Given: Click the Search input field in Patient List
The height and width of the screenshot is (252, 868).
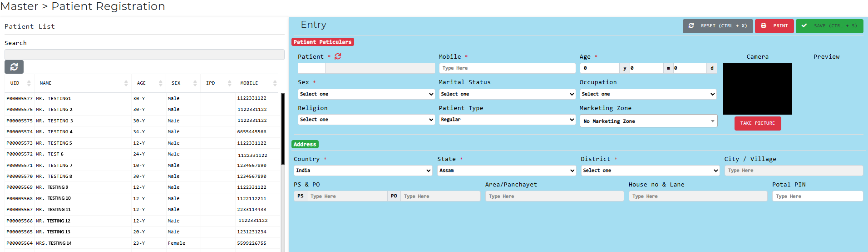Looking at the screenshot, I should [x=144, y=55].
